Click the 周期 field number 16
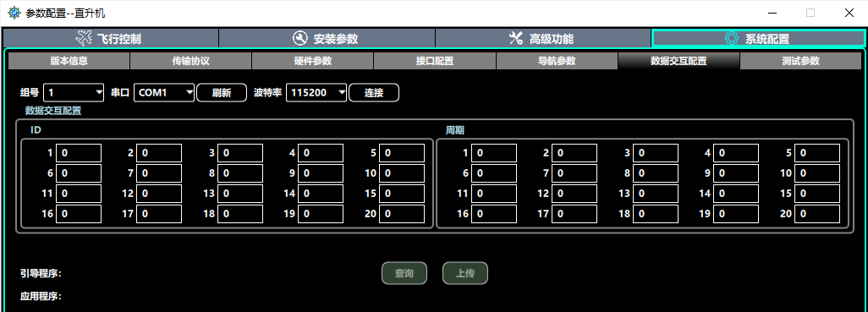 click(494, 215)
